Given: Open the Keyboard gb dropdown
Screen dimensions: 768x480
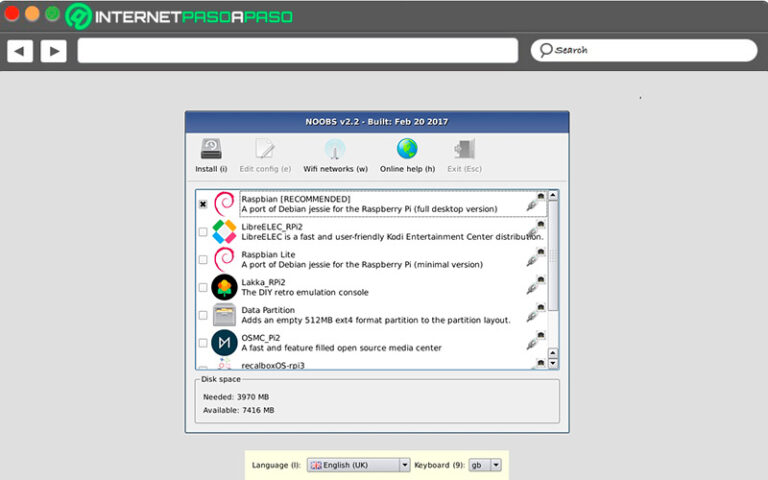Looking at the screenshot, I should click(x=484, y=465).
